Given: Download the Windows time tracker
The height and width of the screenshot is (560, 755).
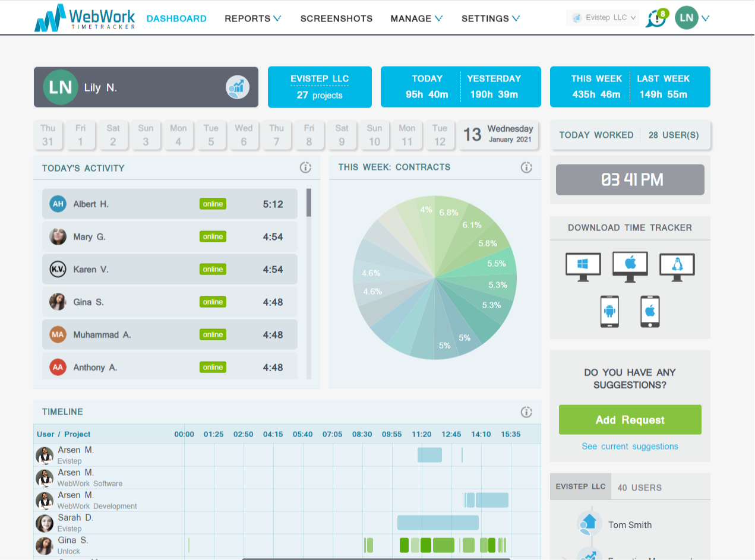Looking at the screenshot, I should 583,267.
